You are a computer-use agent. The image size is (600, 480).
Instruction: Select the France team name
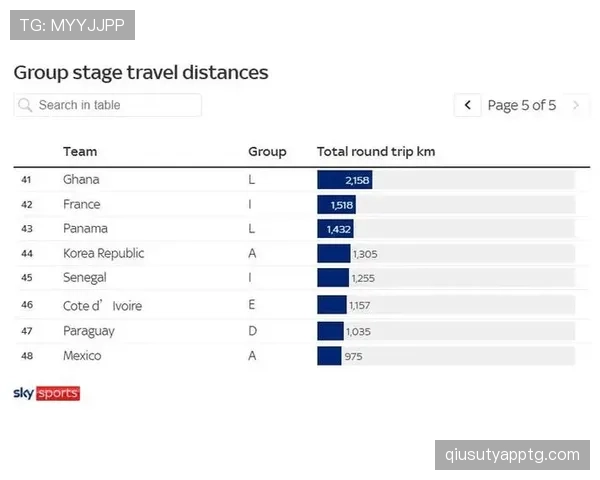click(x=82, y=204)
